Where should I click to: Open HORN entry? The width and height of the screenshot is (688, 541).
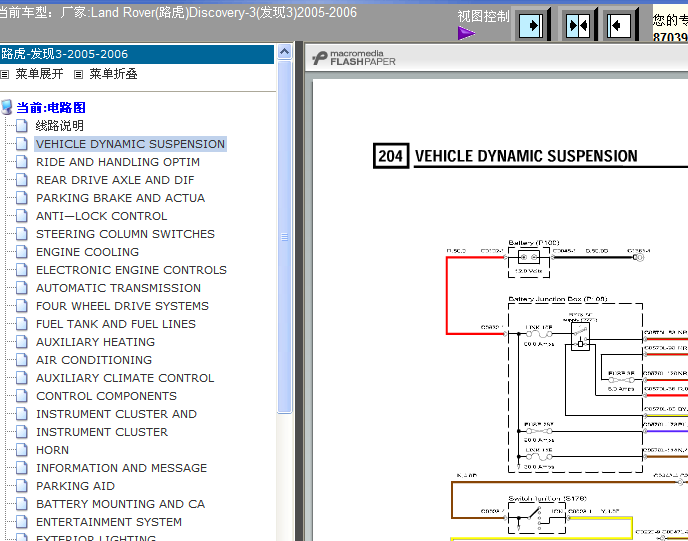coord(53,450)
